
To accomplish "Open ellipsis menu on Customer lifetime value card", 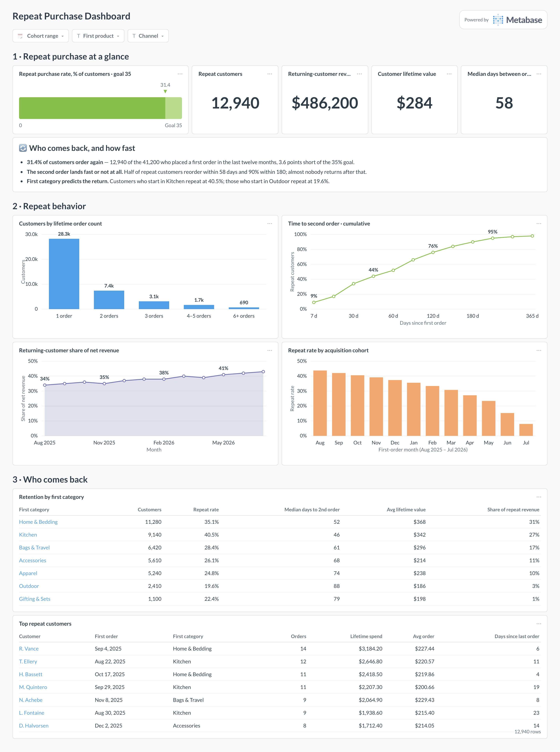I will pyautogui.click(x=449, y=74).
